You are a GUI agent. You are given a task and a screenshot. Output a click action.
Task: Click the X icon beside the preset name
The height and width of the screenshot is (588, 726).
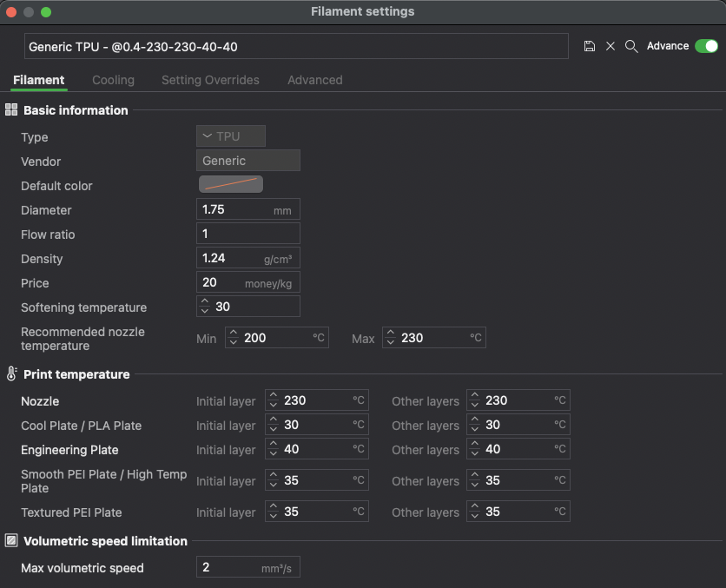(610, 46)
